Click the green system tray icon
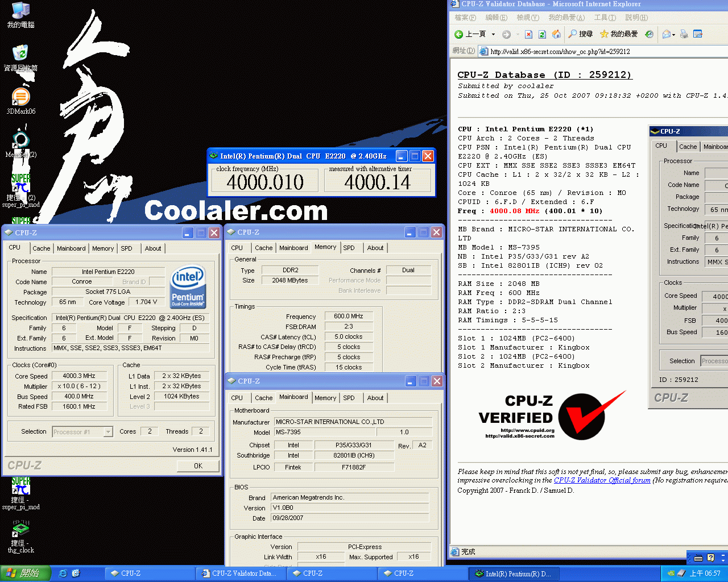This screenshot has height=582, width=728. [671, 573]
